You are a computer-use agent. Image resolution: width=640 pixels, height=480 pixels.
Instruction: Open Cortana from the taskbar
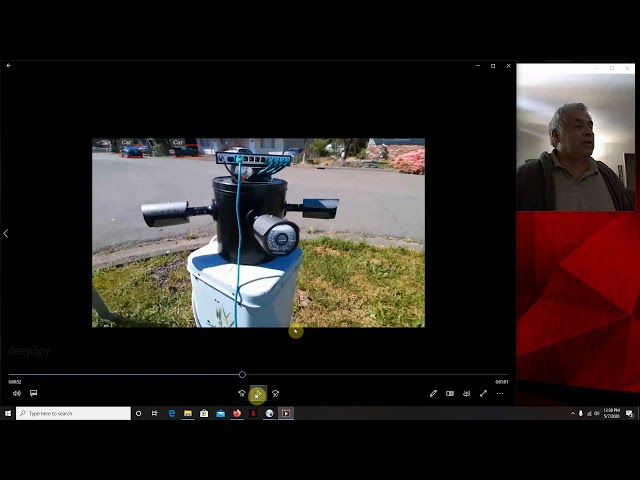tap(138, 413)
